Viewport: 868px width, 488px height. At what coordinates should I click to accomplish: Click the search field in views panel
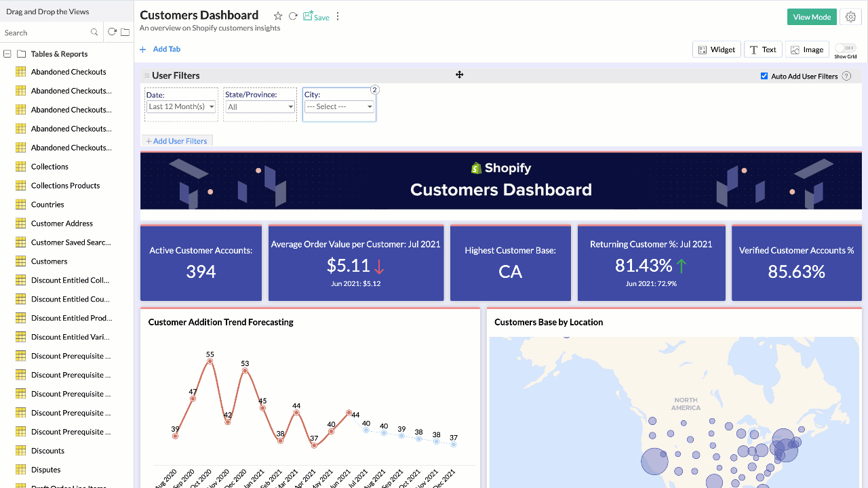click(45, 33)
